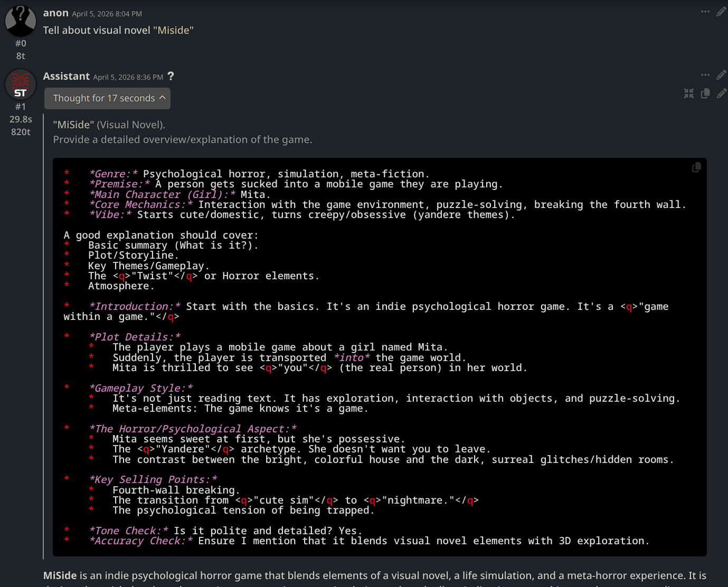This screenshot has height=587, width=728.
Task: Click the 8t token count
Action: [x=21, y=56]
